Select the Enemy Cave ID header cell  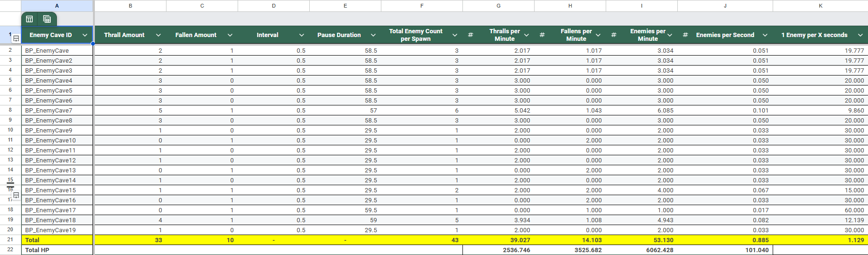click(57, 35)
